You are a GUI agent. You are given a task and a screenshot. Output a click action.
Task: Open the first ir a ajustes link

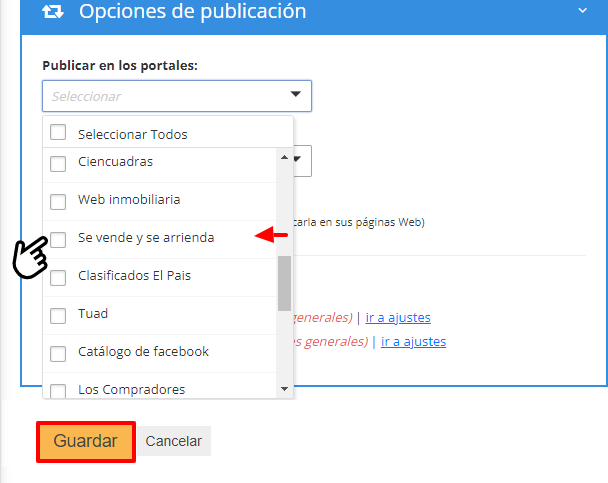(398, 318)
